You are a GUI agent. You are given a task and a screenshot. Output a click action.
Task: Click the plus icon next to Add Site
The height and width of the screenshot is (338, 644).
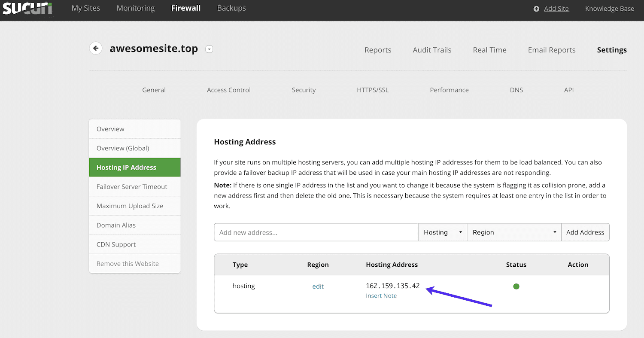click(536, 8)
